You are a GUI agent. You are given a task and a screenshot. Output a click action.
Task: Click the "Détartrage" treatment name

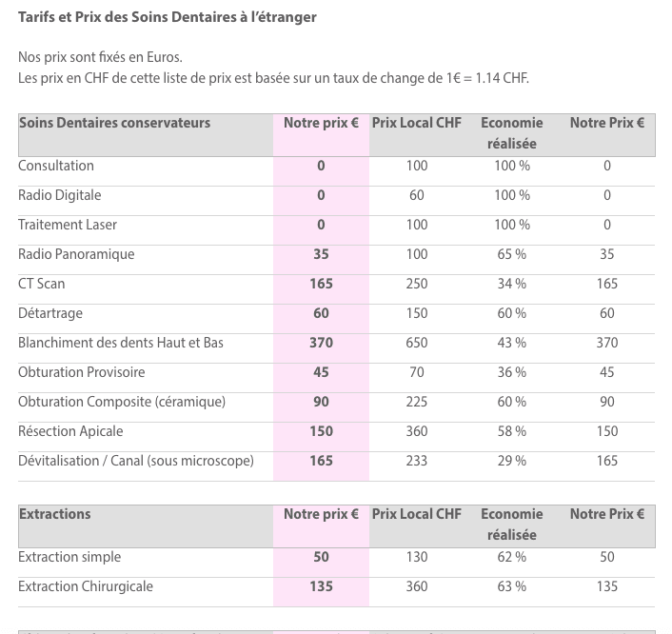[x=50, y=313]
